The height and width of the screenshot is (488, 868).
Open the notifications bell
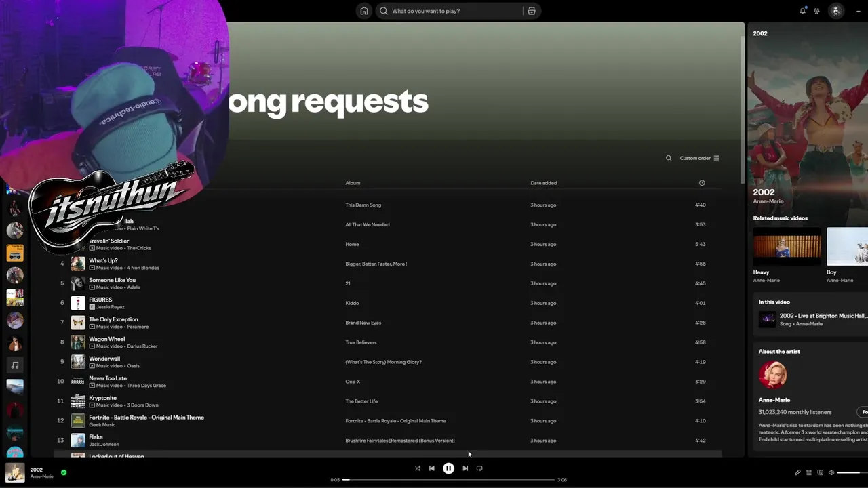[x=803, y=11]
